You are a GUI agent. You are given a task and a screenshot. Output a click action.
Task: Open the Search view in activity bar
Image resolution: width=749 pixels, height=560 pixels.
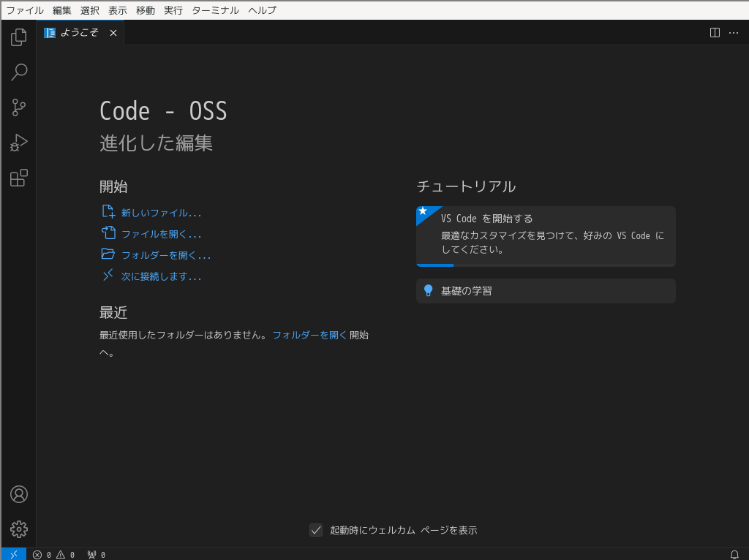tap(18, 72)
